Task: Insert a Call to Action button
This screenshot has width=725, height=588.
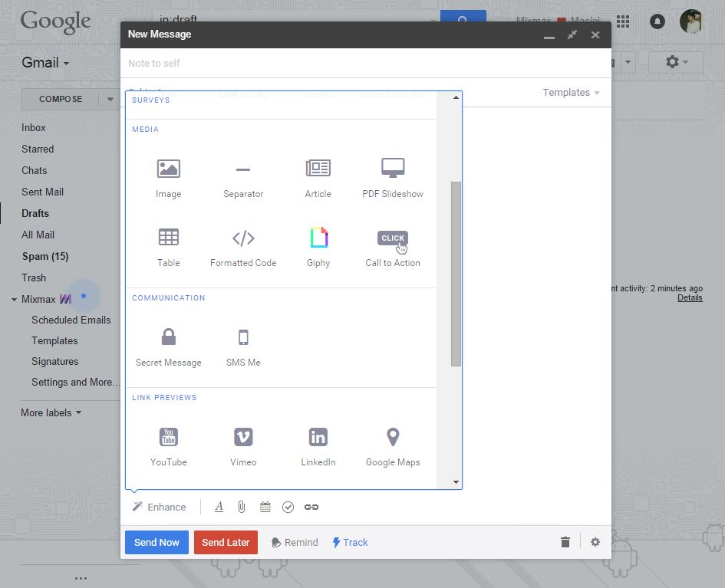Action: click(x=393, y=248)
